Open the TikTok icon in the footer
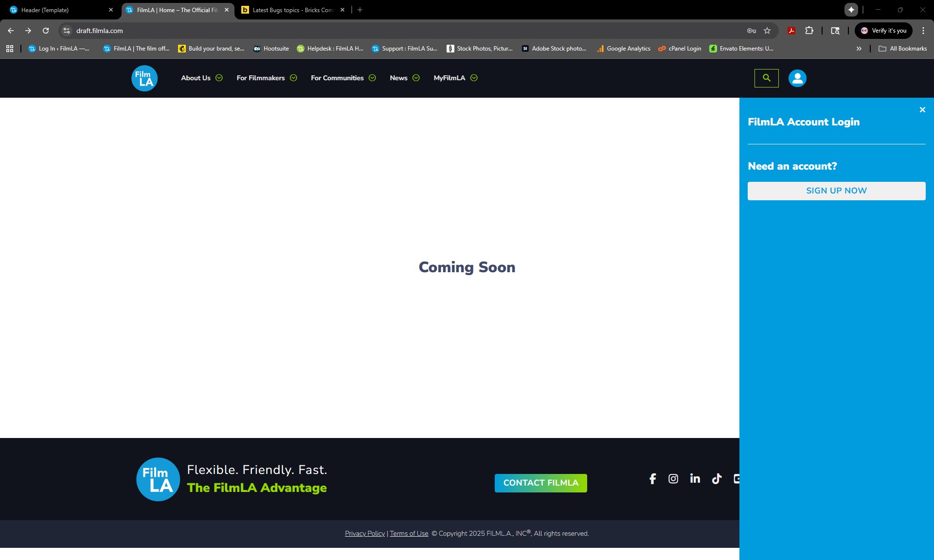The height and width of the screenshot is (560, 934). (716, 479)
